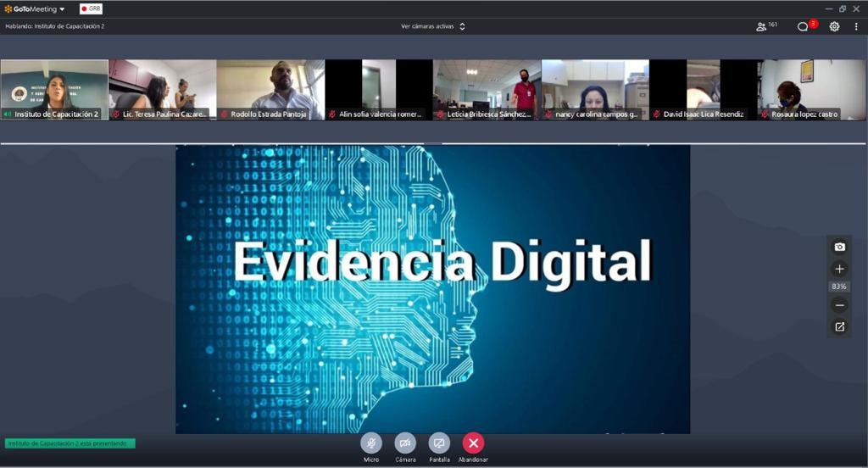Zoom in on the shared screen with plus
Screen dimensions: 868x468
(x=839, y=269)
